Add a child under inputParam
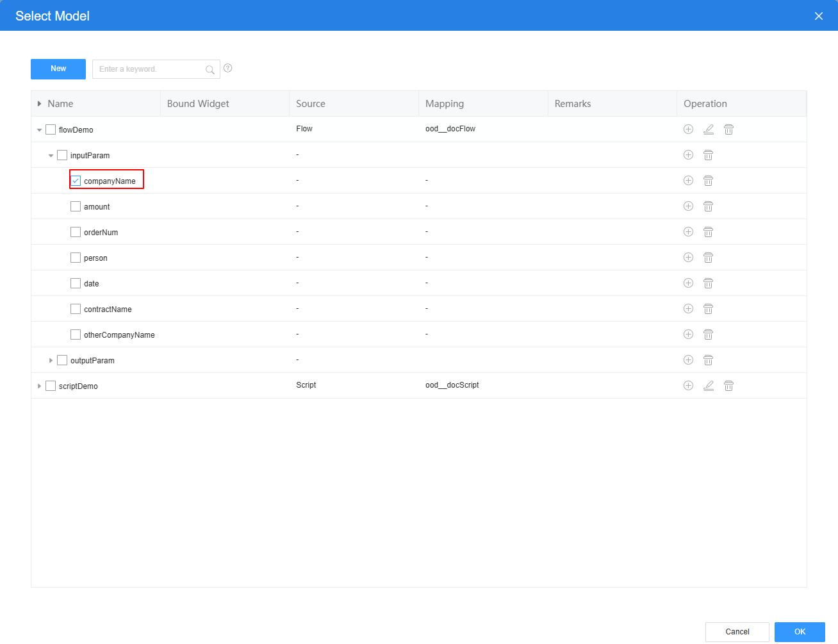Image resolution: width=838 pixels, height=644 pixels. tap(688, 154)
